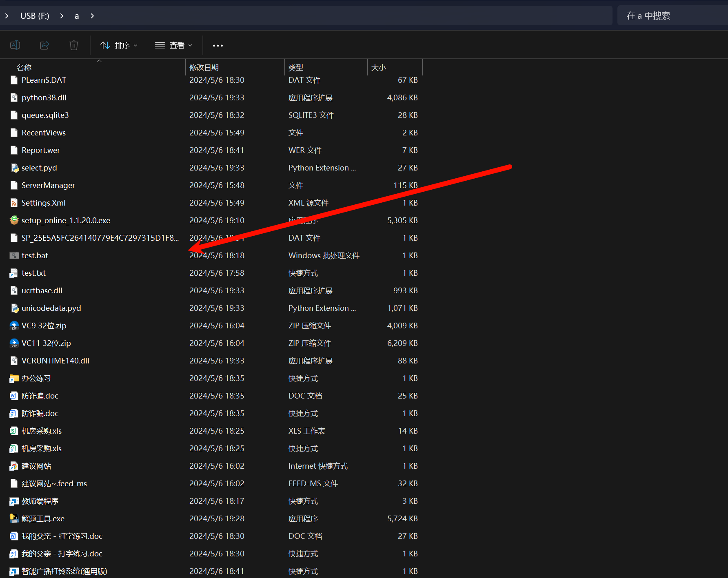The height and width of the screenshot is (578, 728).
Task: Select the unicodedata.pyd Python icon
Action: [x=14, y=308]
